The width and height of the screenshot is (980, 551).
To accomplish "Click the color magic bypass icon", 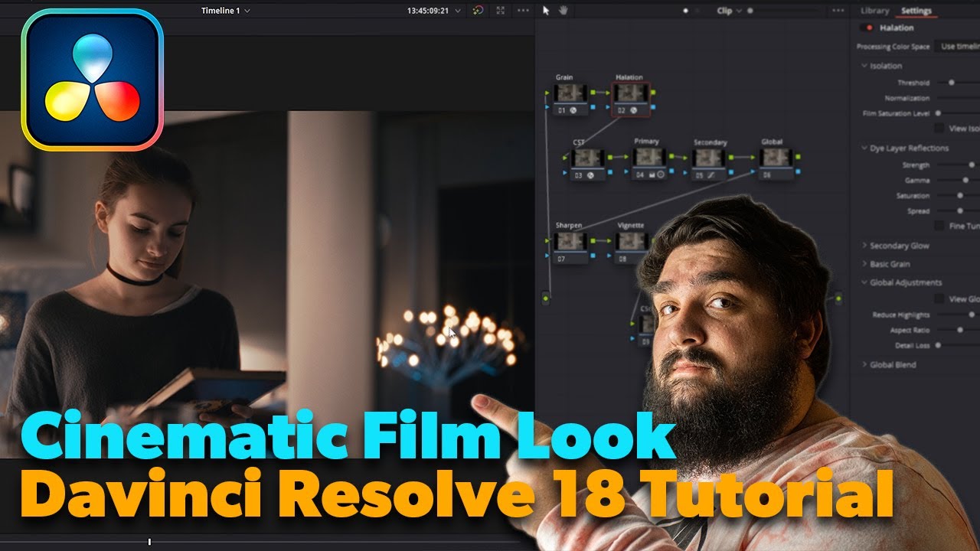I will 479,10.
